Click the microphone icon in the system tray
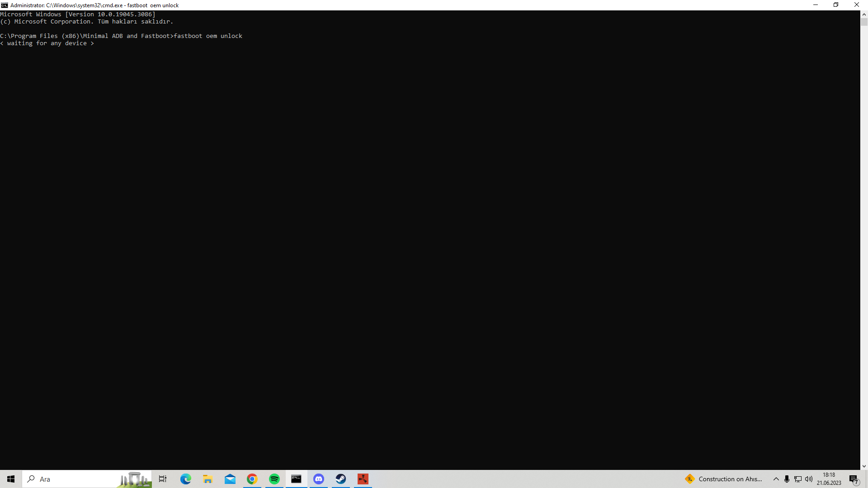Image resolution: width=868 pixels, height=488 pixels. tap(787, 479)
